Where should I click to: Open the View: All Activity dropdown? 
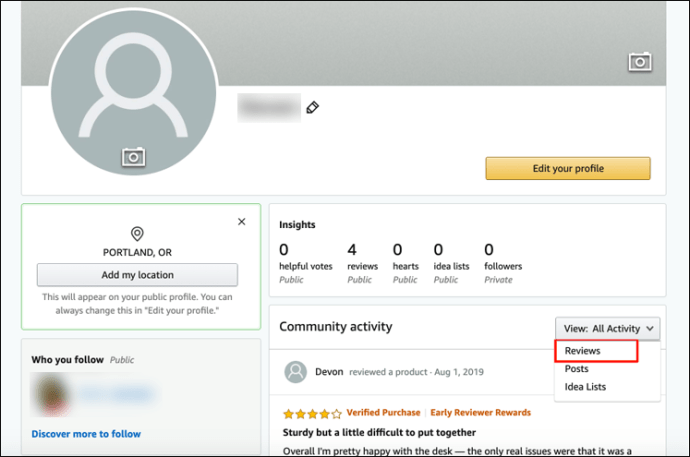tap(607, 329)
